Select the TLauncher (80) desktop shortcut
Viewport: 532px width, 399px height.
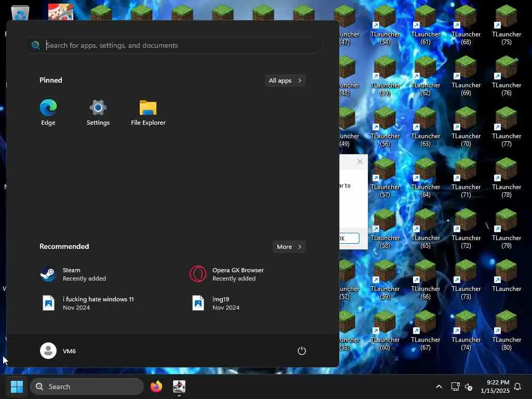coord(506,330)
